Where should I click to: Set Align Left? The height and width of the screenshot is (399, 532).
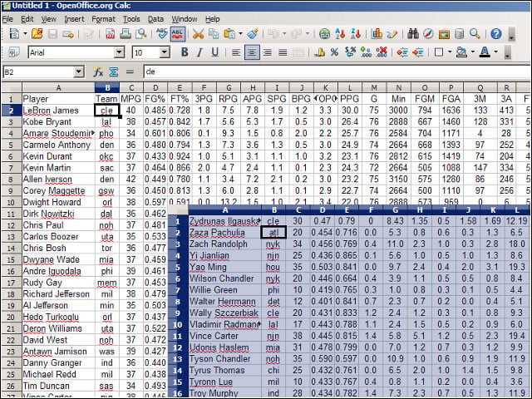[236, 52]
